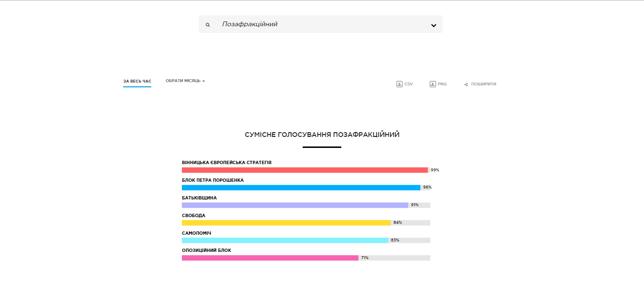Click the pink Опозиційний Блок bar
The height and width of the screenshot is (303, 644).
(270, 258)
